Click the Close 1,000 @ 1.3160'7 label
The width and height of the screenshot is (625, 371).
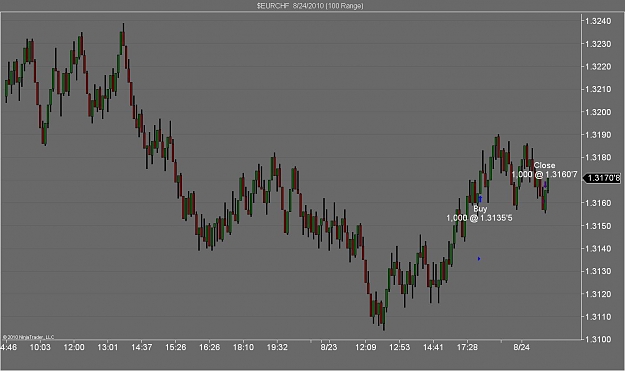pos(544,170)
